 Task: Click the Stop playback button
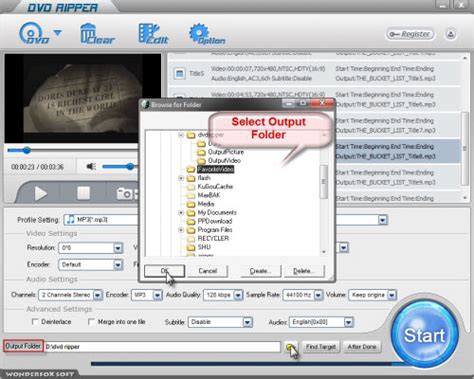(x=84, y=193)
